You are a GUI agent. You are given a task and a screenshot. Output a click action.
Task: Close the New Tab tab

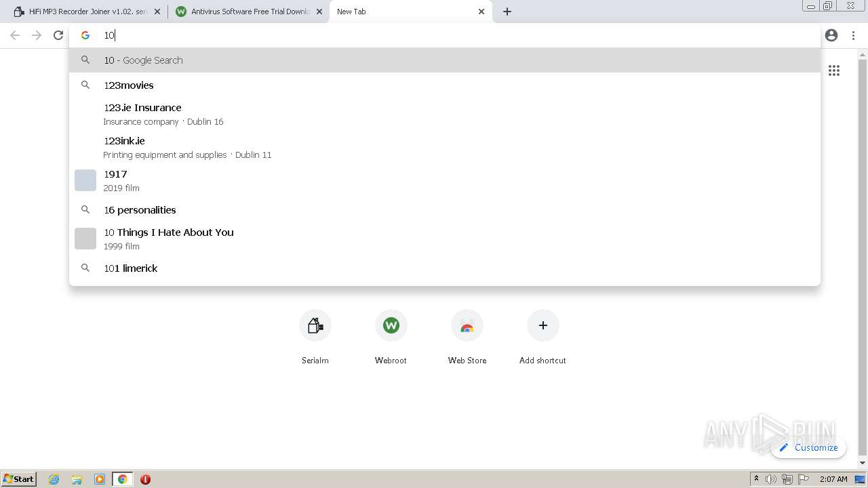tap(481, 12)
